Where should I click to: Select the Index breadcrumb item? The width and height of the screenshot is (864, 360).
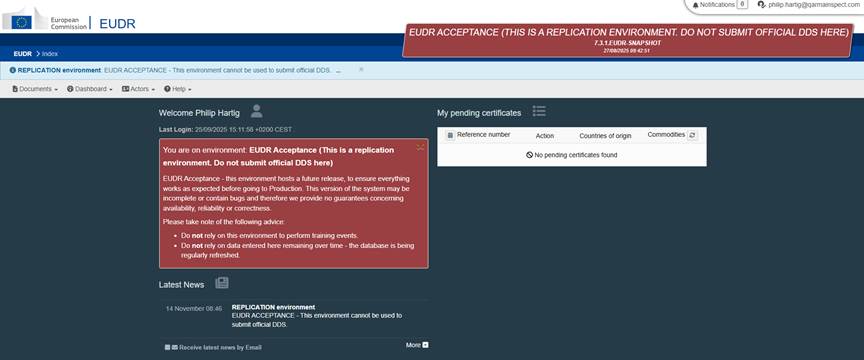click(50, 53)
